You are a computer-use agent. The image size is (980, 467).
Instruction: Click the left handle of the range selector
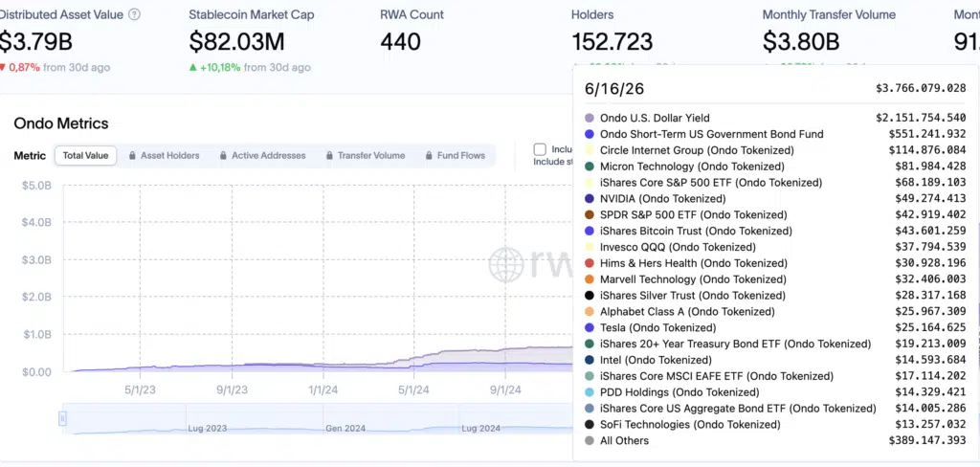coord(62,418)
